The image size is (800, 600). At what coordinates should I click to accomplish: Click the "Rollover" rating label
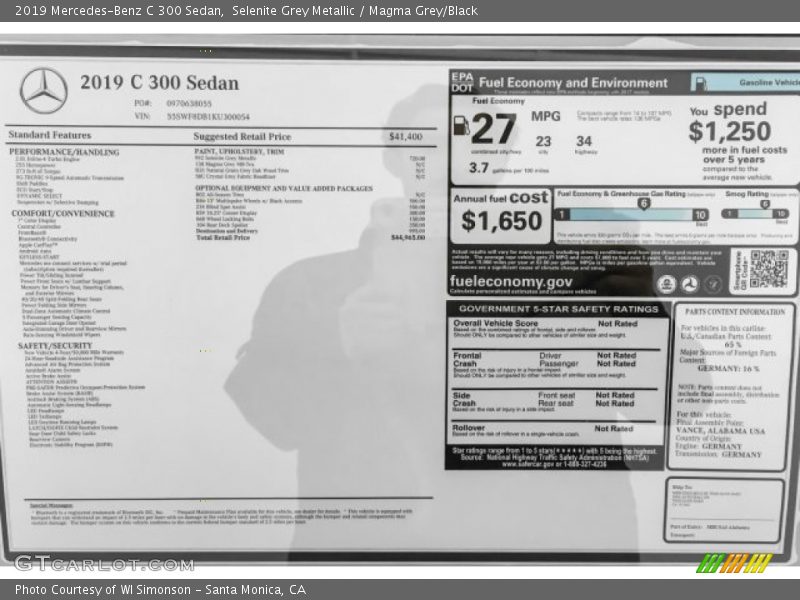tap(468, 428)
